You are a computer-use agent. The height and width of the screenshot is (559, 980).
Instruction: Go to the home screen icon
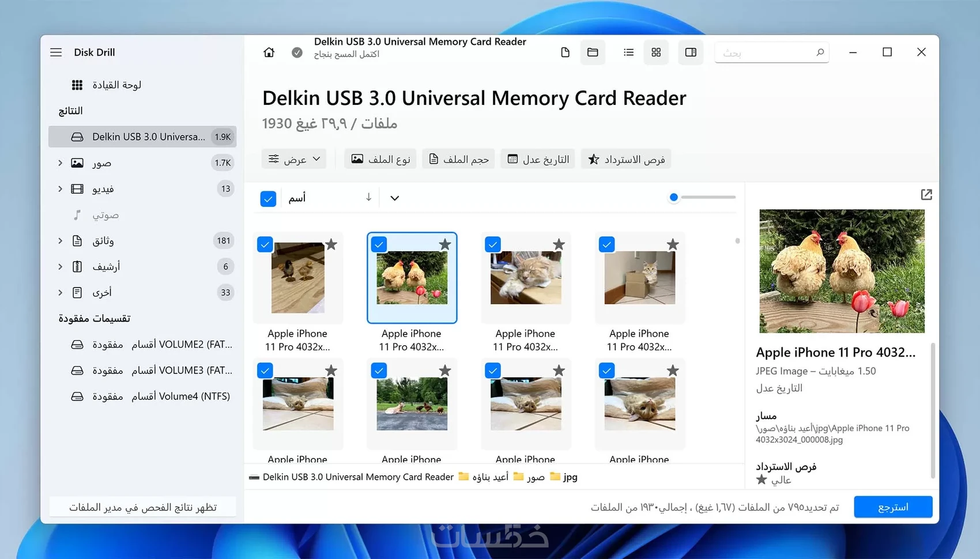(x=269, y=52)
